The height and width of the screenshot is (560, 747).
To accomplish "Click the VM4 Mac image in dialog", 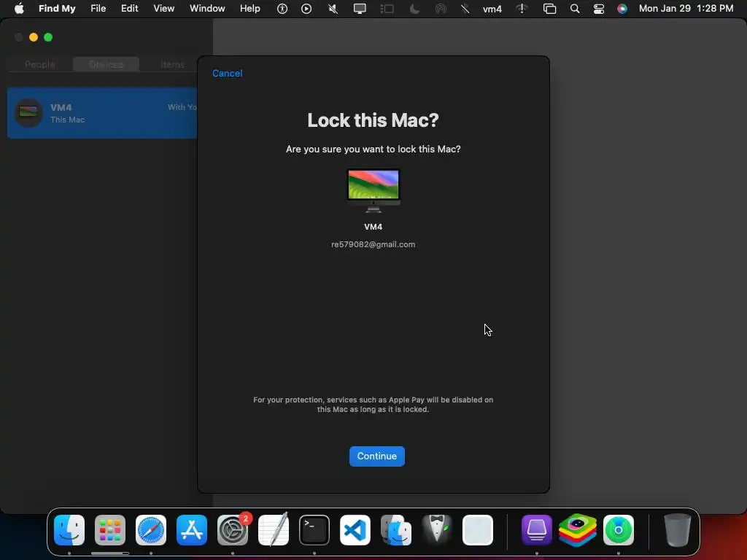I will (373, 190).
